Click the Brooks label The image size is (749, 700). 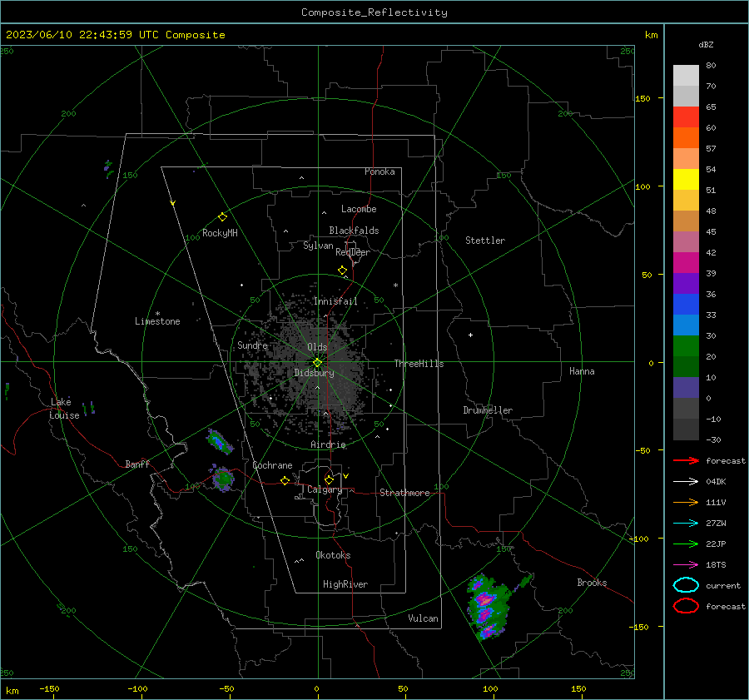(592, 583)
